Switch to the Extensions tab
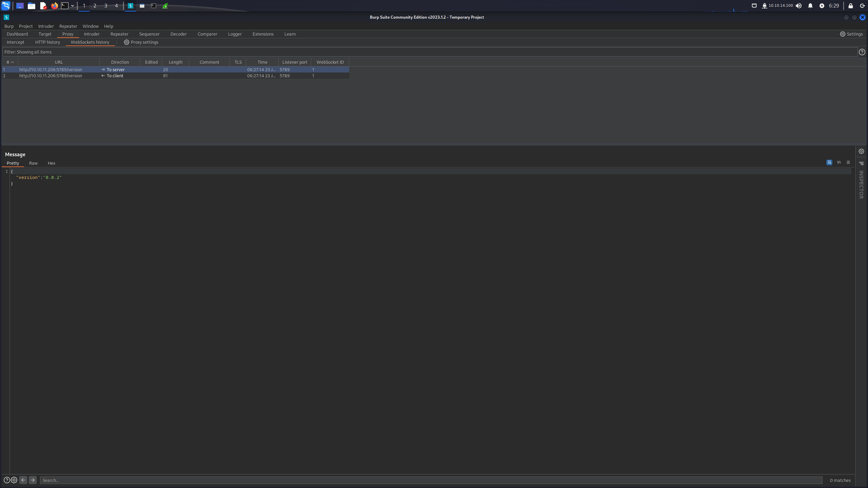868x488 pixels. 263,34
